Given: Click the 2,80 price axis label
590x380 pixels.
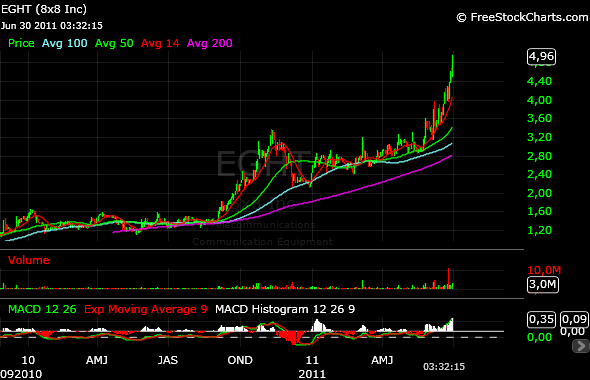Looking at the screenshot, I should tap(539, 156).
